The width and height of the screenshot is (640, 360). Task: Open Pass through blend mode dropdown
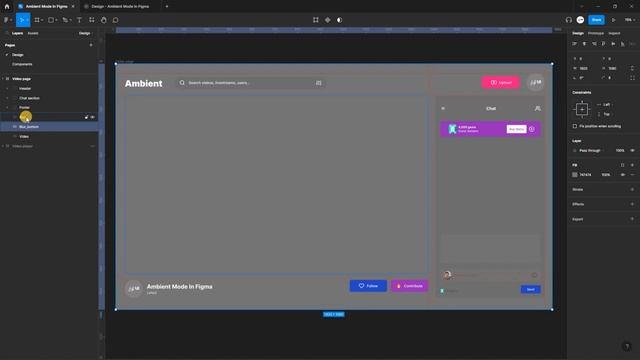click(x=590, y=151)
